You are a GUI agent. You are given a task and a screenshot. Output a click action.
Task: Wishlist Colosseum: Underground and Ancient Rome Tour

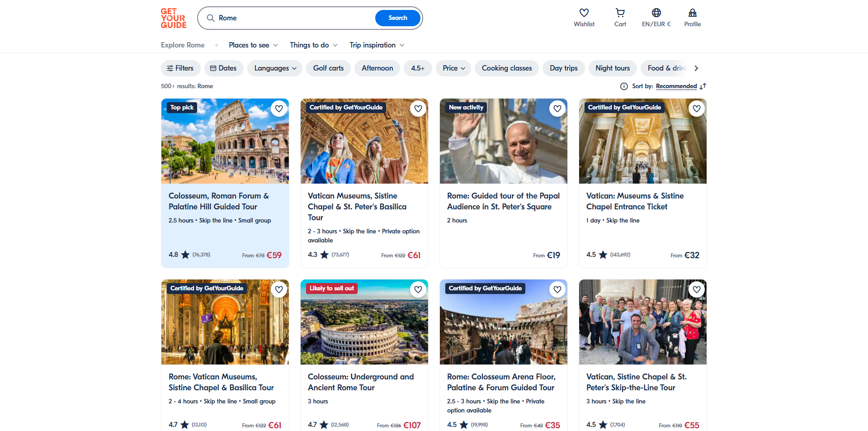418,289
